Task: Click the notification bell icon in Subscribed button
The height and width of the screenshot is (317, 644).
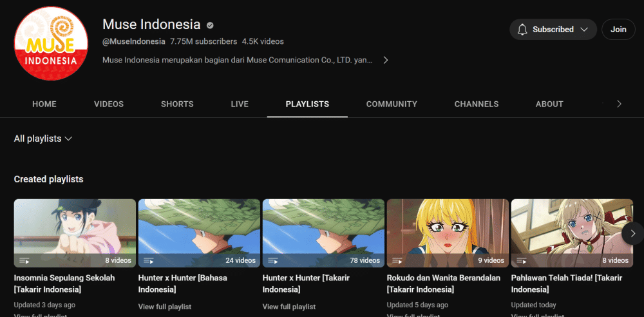Action: pyautogui.click(x=522, y=30)
